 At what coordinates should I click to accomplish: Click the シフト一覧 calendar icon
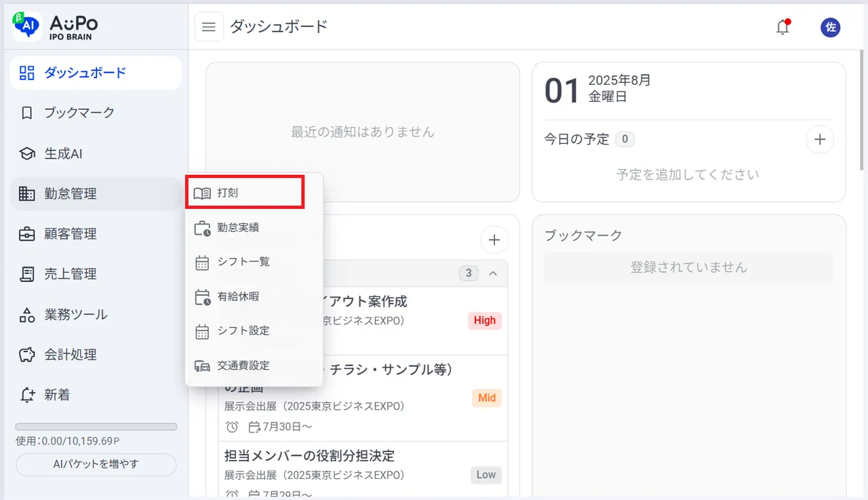[202, 263]
